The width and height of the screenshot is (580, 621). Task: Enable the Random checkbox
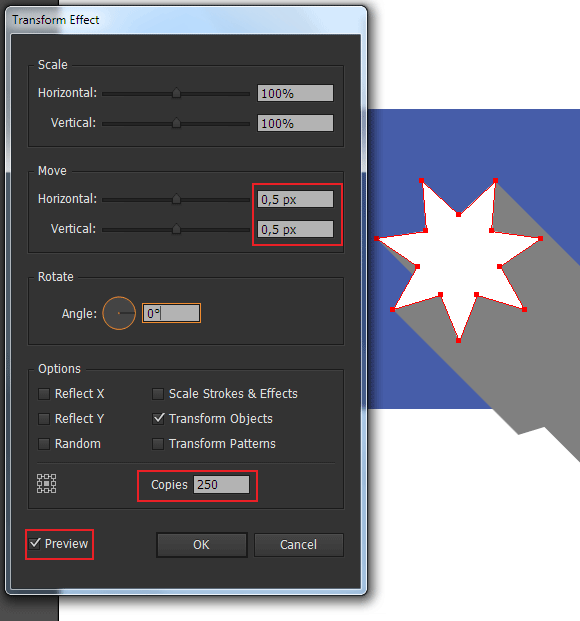[44, 444]
